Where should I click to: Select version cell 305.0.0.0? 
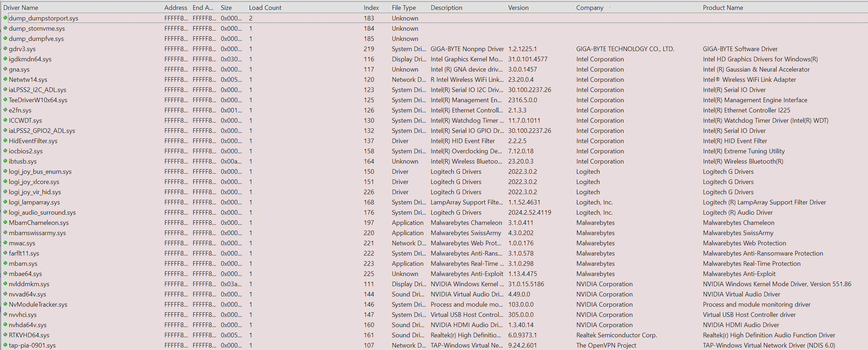[x=521, y=314]
